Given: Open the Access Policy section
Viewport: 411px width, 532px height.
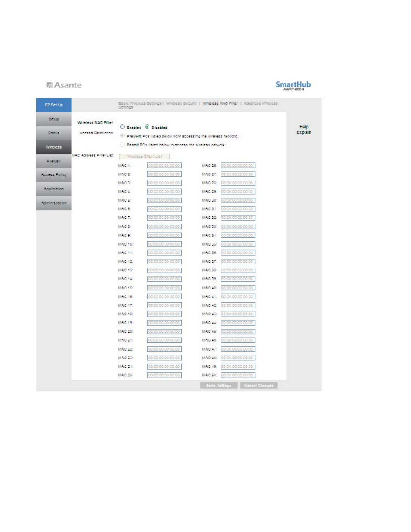Looking at the screenshot, I should [53, 175].
